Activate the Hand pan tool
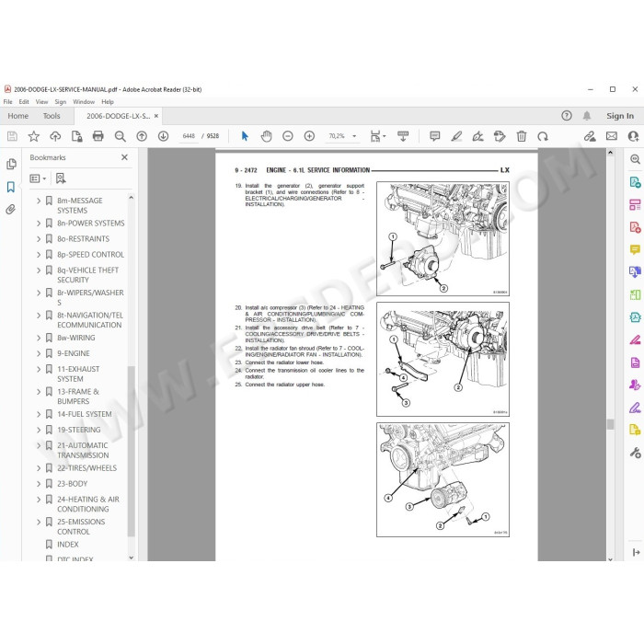This screenshot has width=644, height=644. [x=266, y=136]
